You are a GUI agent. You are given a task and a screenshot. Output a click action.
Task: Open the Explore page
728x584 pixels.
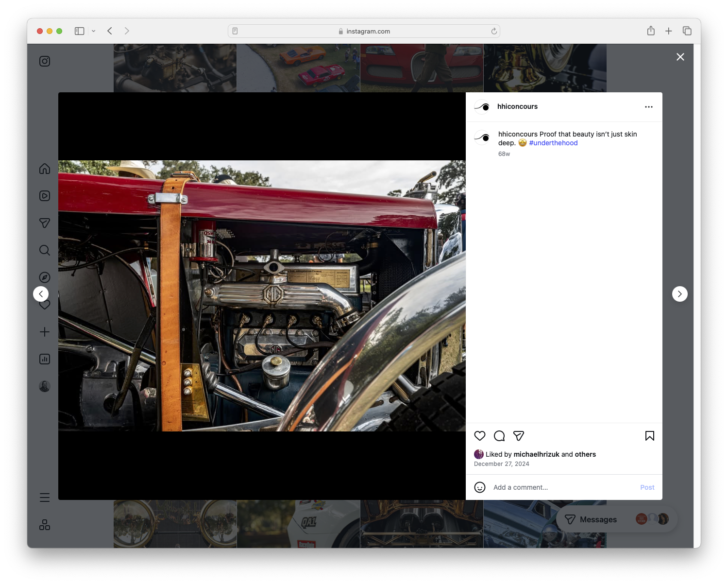(x=44, y=277)
